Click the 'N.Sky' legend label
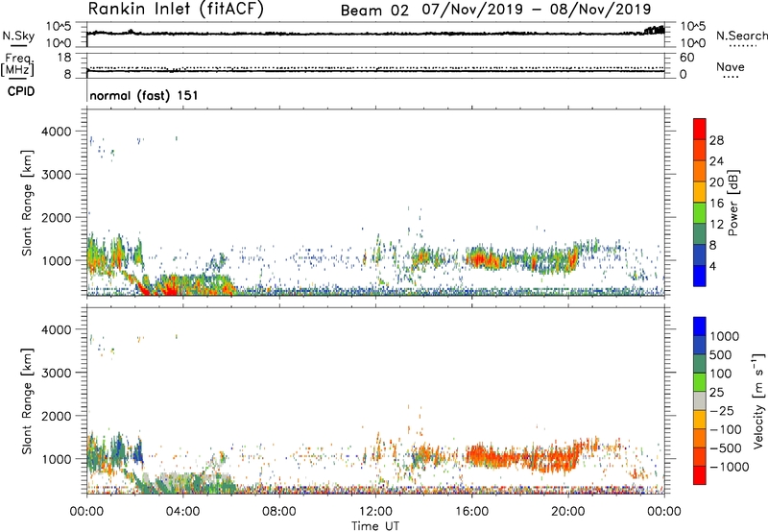Screen dimensions: 768x532 pyautogui.click(x=18, y=36)
